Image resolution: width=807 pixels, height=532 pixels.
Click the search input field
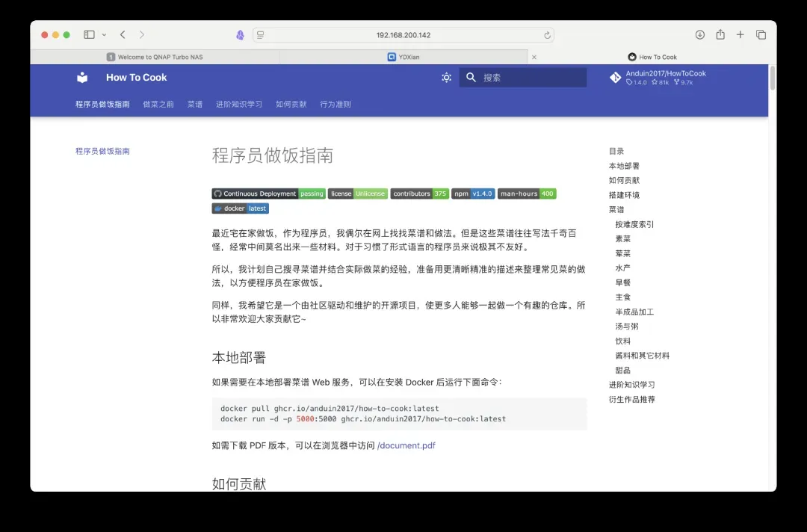point(531,78)
